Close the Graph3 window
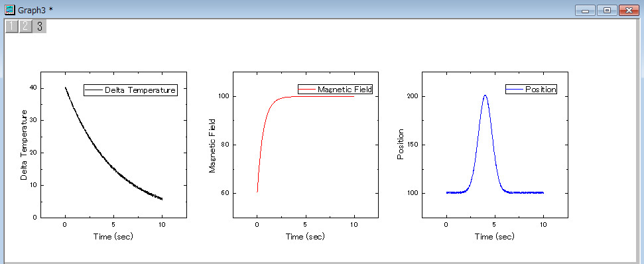This screenshot has height=264, width=644. pos(629,10)
